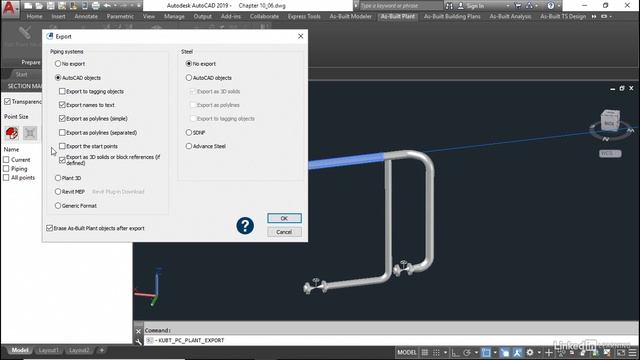Toggle Erase As-Built Plant objects after export
This screenshot has width=640, height=360.
tap(49, 228)
